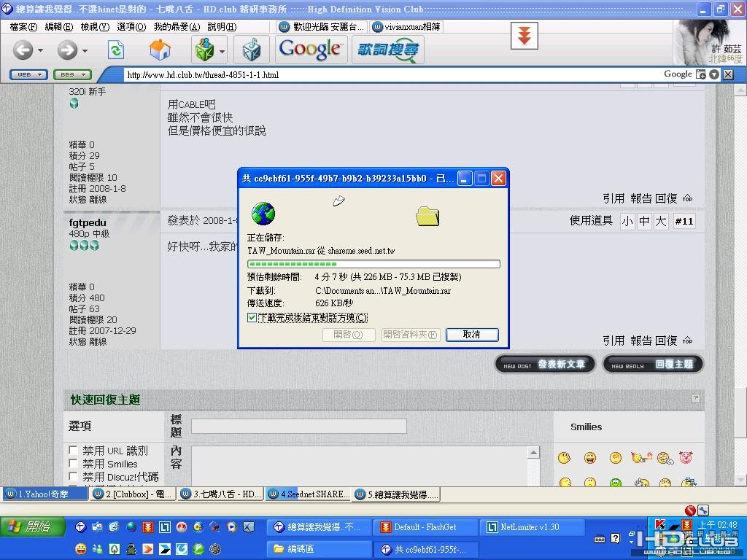Enable 禁用 Smilies checkbox
Viewport: 747px width, 560px height.
pyautogui.click(x=73, y=463)
